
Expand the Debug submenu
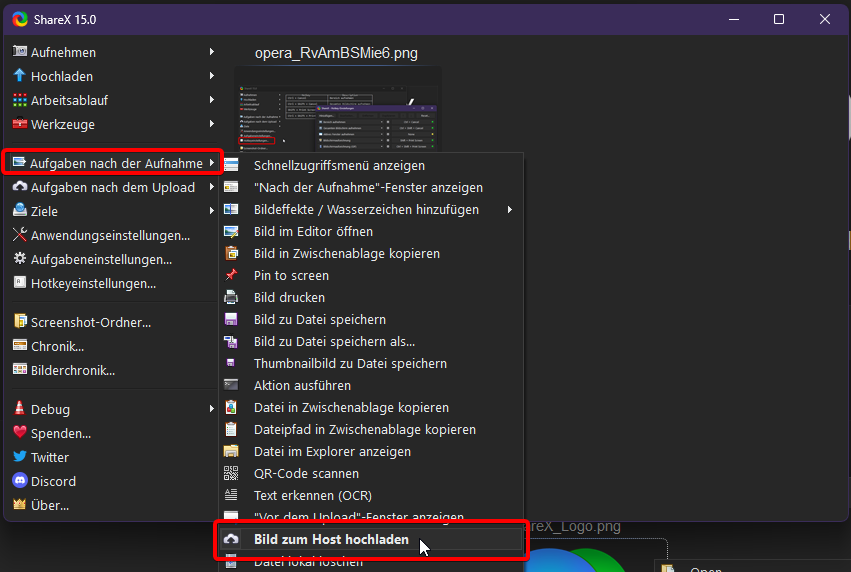(211, 409)
